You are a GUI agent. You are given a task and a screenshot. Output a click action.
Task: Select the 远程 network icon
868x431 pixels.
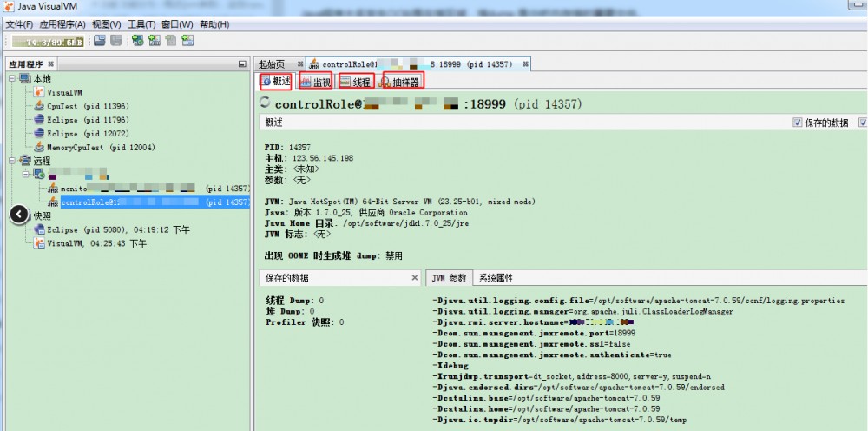25,161
